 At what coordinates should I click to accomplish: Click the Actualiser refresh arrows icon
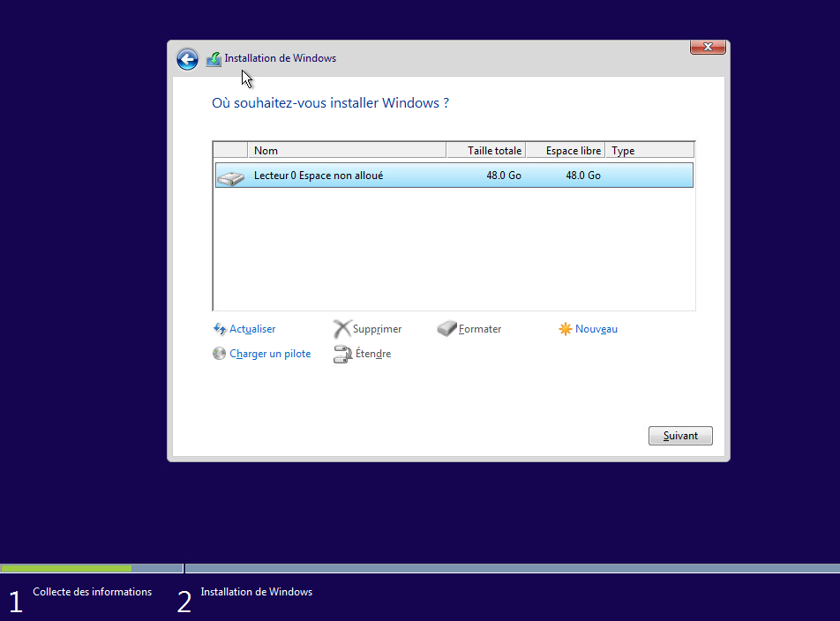point(220,329)
